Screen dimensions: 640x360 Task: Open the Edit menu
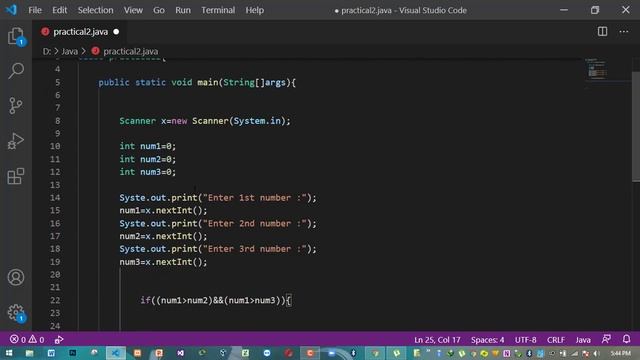(x=60, y=10)
